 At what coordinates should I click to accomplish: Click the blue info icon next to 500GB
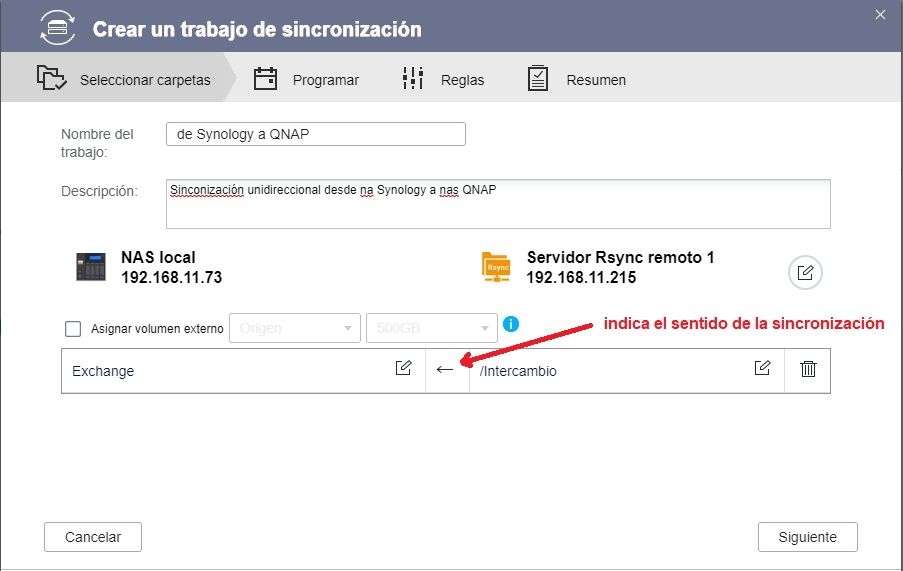(511, 325)
